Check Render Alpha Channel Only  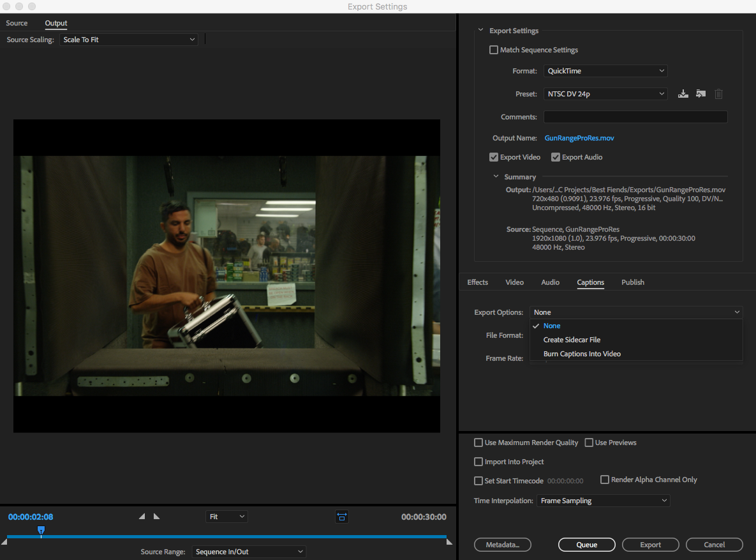[605, 480]
